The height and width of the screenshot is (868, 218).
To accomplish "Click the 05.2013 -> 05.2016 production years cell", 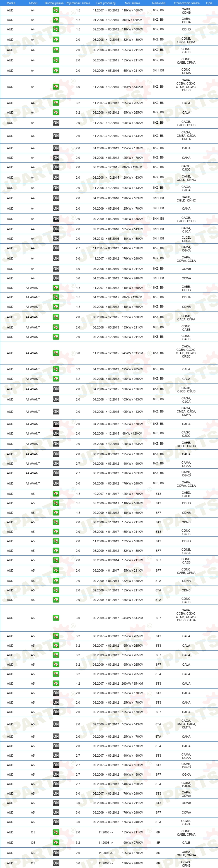I will tap(106, 238).
